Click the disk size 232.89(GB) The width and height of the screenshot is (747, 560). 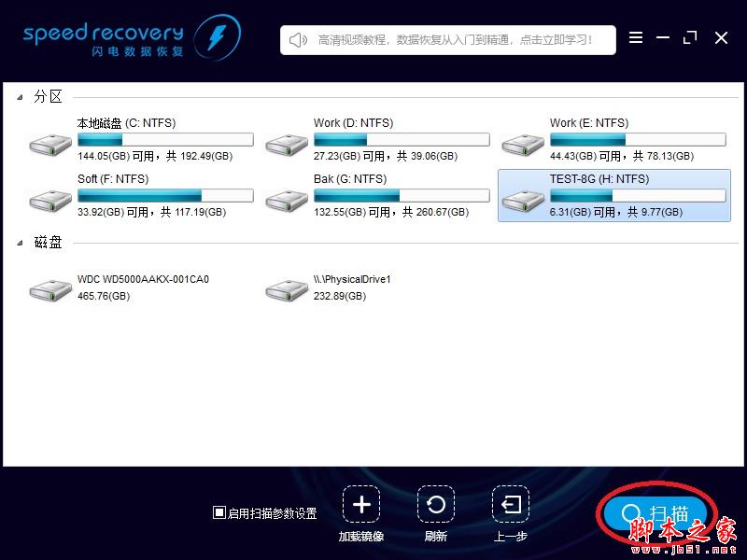tap(340, 296)
